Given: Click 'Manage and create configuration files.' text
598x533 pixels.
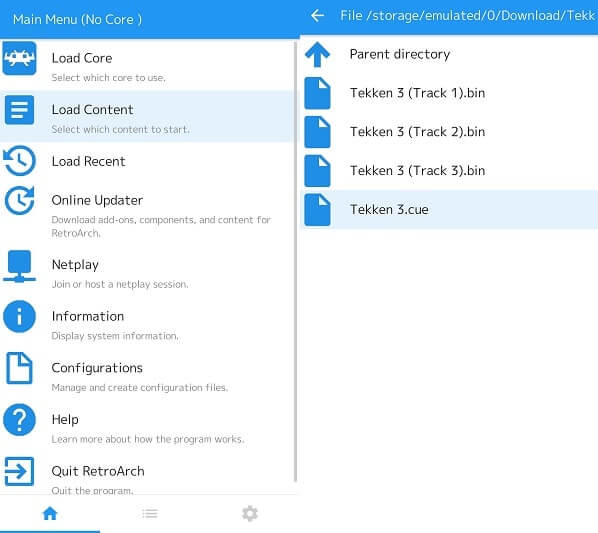Looking at the screenshot, I should [x=140, y=387].
